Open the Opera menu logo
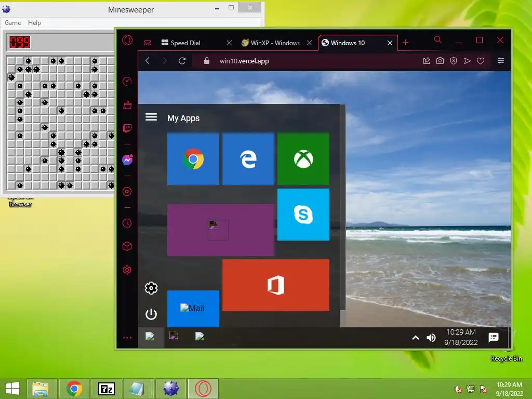532x399 pixels. [127, 41]
